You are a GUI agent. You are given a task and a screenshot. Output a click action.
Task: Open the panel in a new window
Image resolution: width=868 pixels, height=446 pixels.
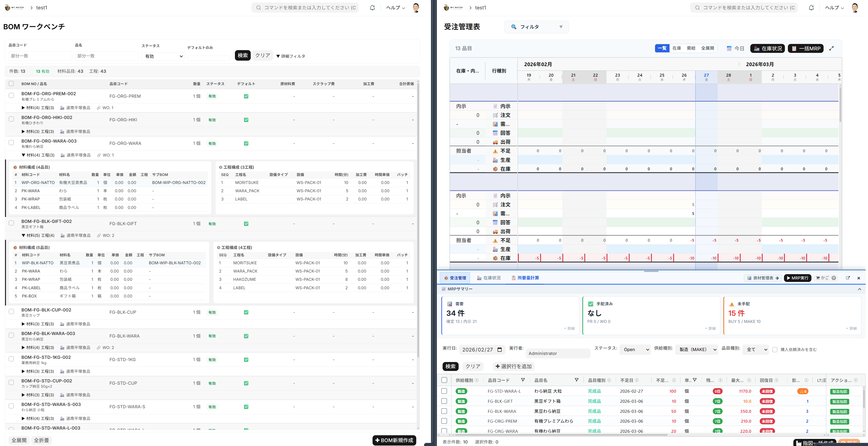click(848, 278)
